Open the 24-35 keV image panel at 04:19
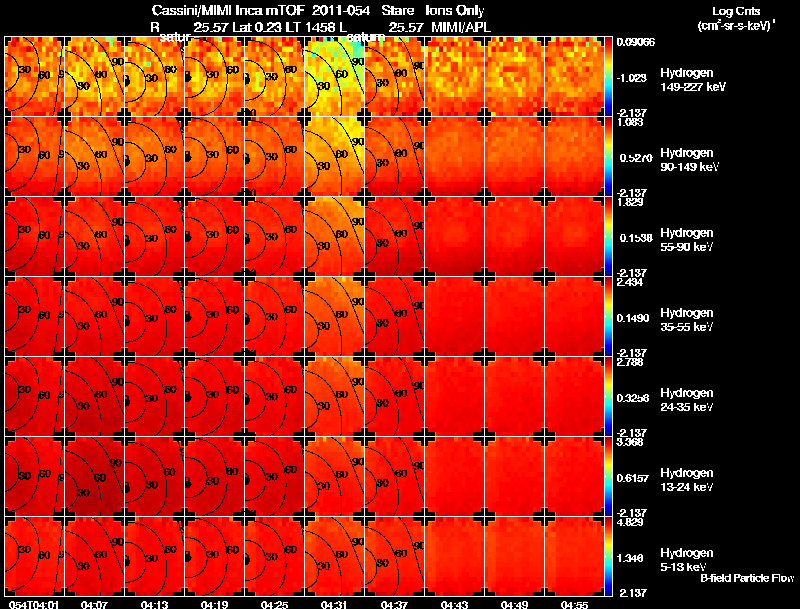 pyautogui.click(x=214, y=396)
